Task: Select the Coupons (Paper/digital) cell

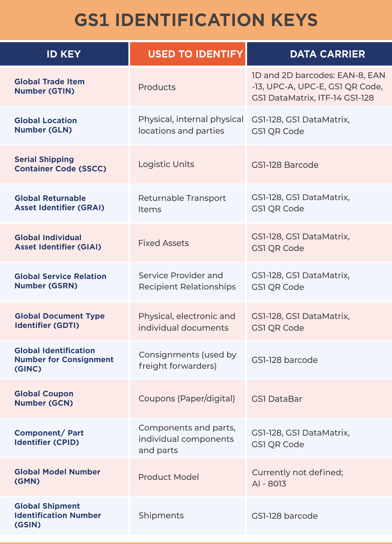Action: [187, 399]
